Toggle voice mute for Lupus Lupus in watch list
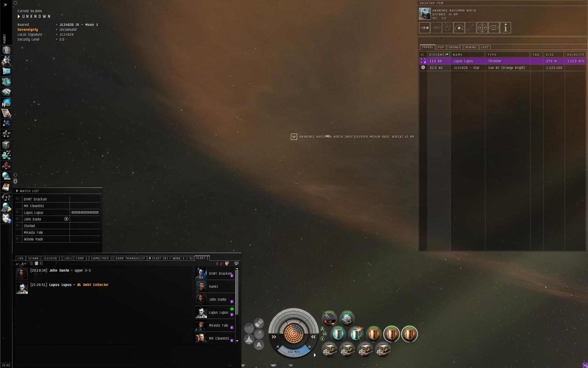This screenshot has height=368, width=588. (18, 212)
